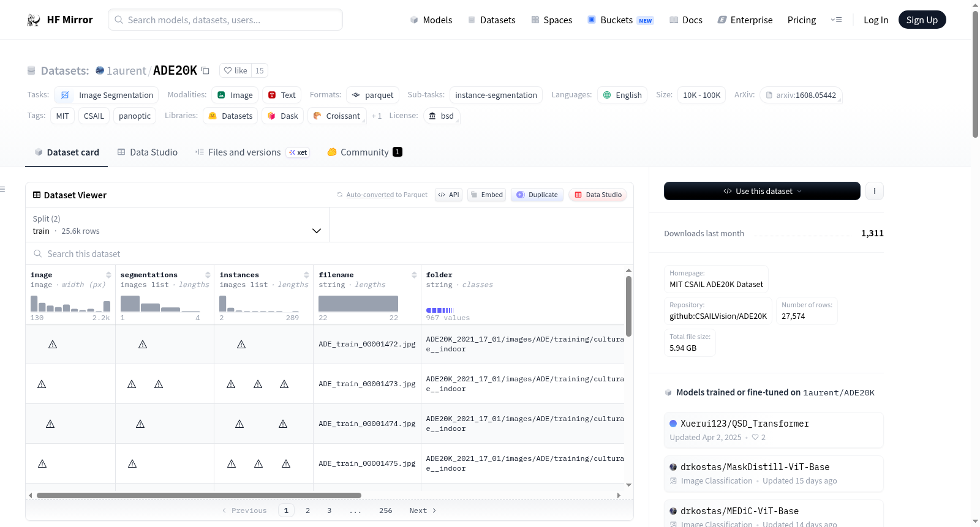Select the instance-segmentation sub-task tag
The height and width of the screenshot is (527, 980).
(496, 95)
